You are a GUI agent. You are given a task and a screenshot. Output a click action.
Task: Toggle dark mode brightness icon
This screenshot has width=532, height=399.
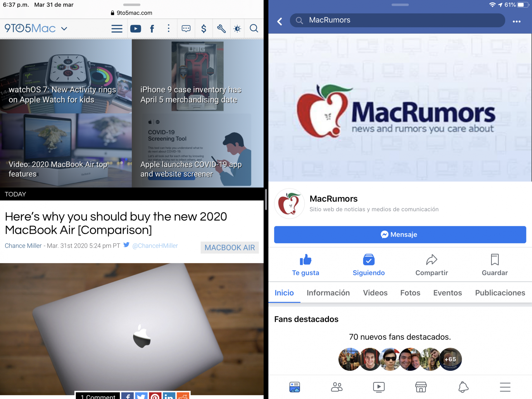[237, 28]
